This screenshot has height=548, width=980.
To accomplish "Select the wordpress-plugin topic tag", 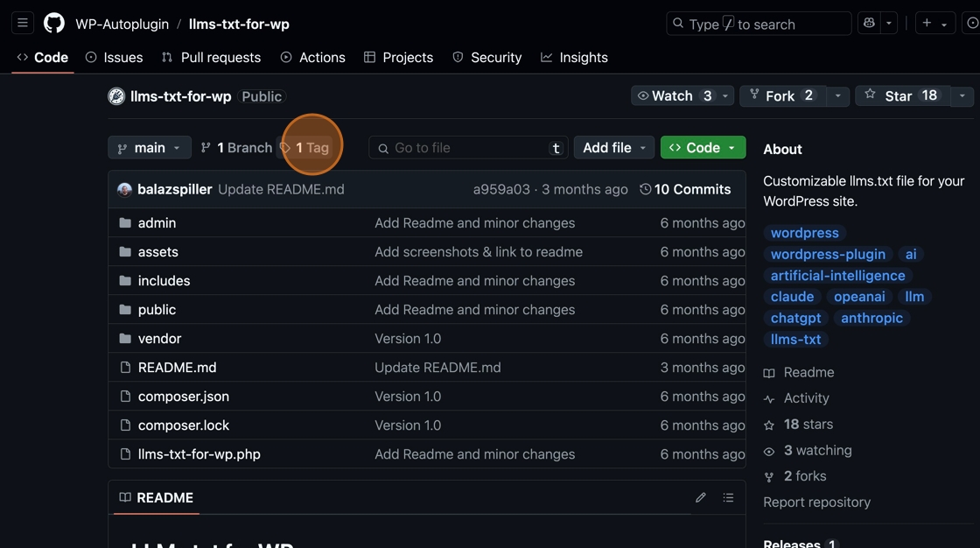I will click(828, 254).
